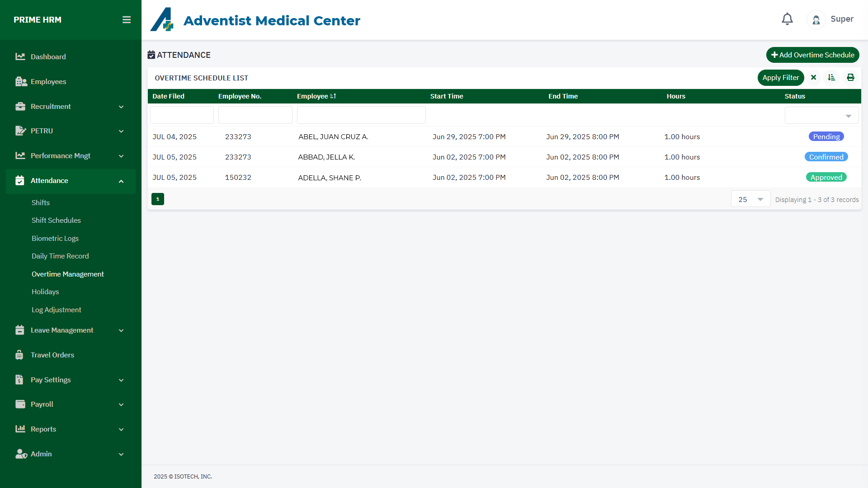The image size is (868, 488).
Task: Click the Dashboard chart icon
Action: pyautogui.click(x=20, y=56)
